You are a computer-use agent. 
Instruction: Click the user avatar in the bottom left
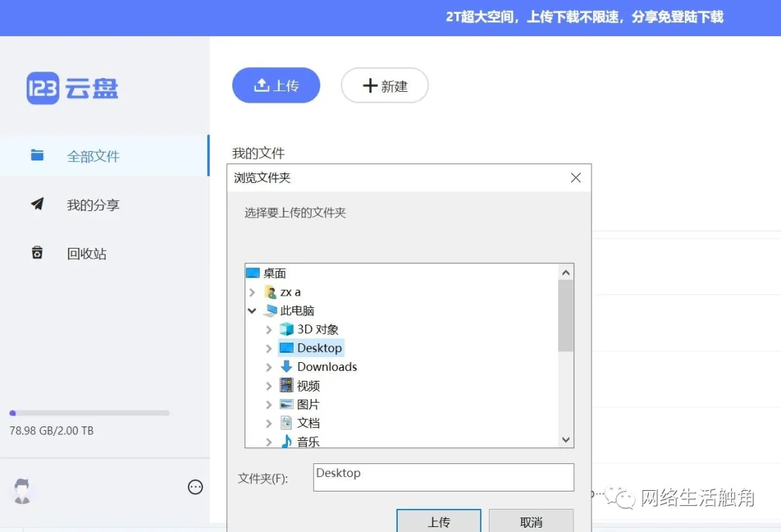tap(22, 489)
